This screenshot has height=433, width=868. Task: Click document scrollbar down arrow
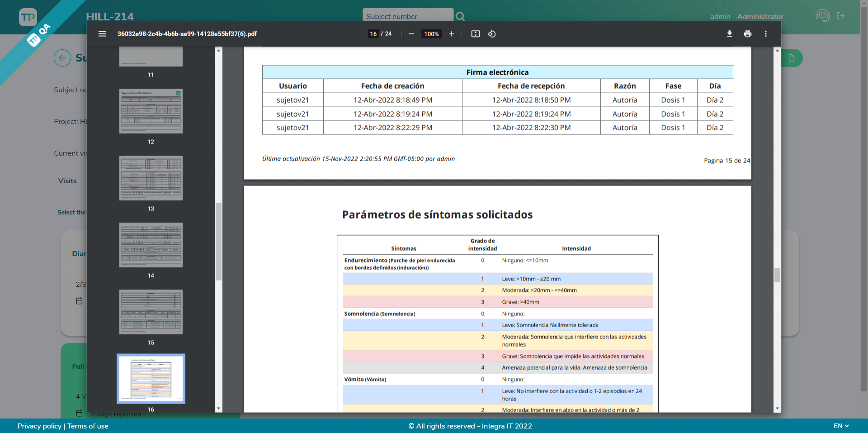(x=778, y=409)
